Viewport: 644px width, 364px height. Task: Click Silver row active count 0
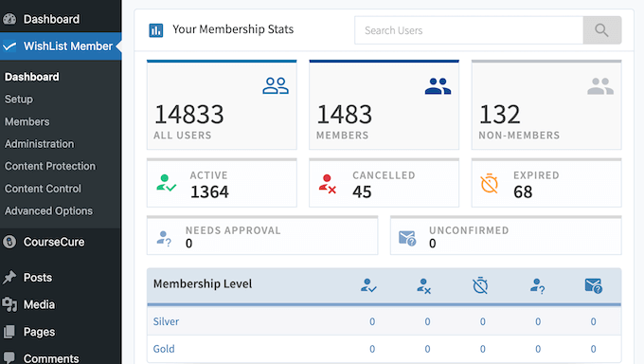tap(372, 321)
